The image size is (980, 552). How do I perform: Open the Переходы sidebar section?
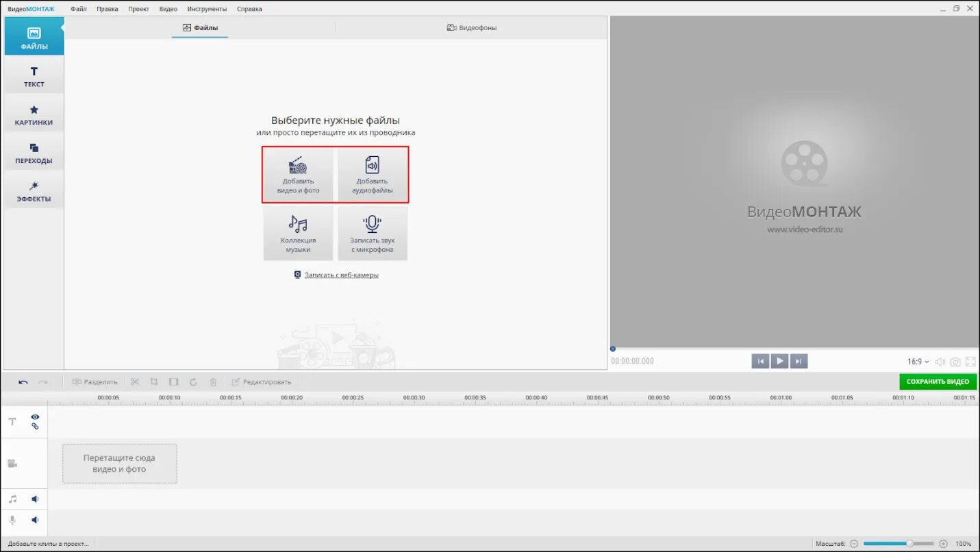[x=34, y=152]
